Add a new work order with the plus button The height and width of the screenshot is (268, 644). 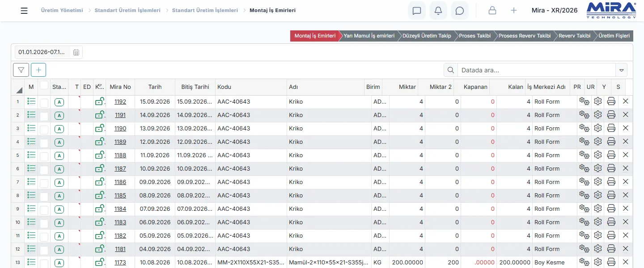[38, 70]
